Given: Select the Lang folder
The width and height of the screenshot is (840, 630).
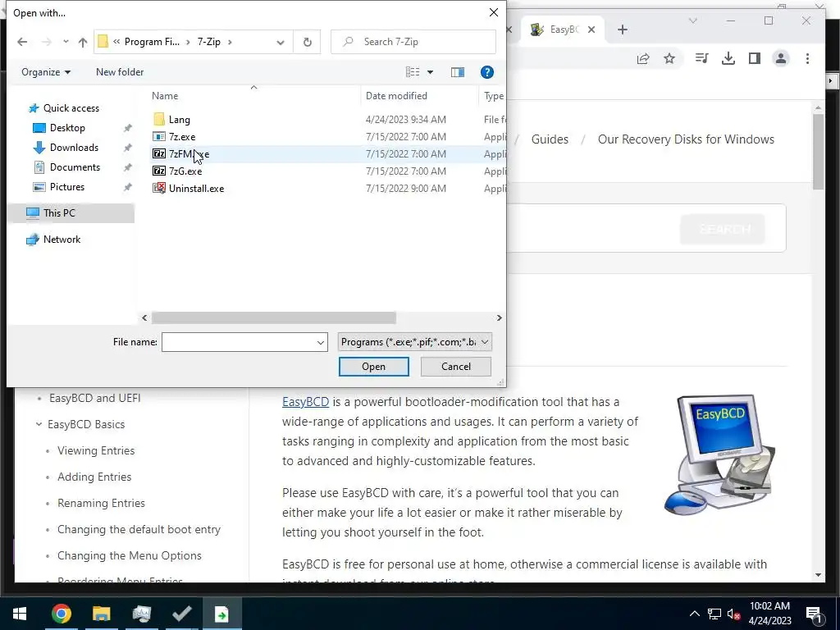Looking at the screenshot, I should [x=179, y=120].
